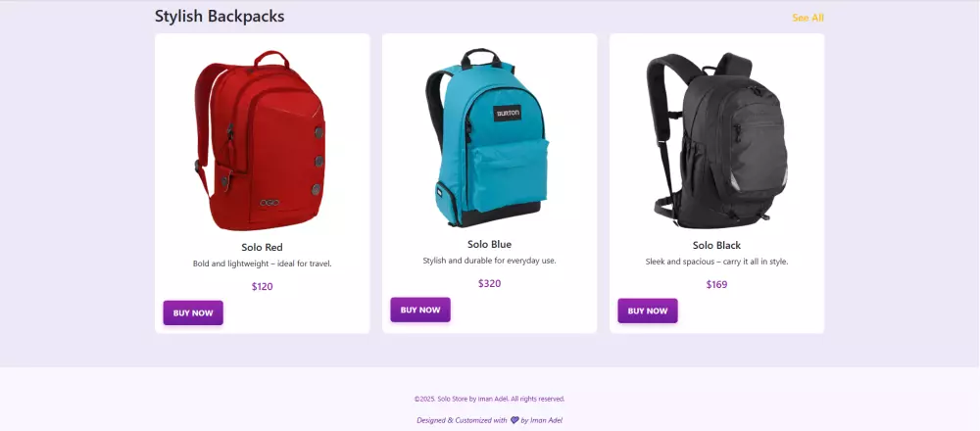Viewport: 980px width, 431px height.
Task: Click the purple heart icon in footer
Action: click(514, 420)
